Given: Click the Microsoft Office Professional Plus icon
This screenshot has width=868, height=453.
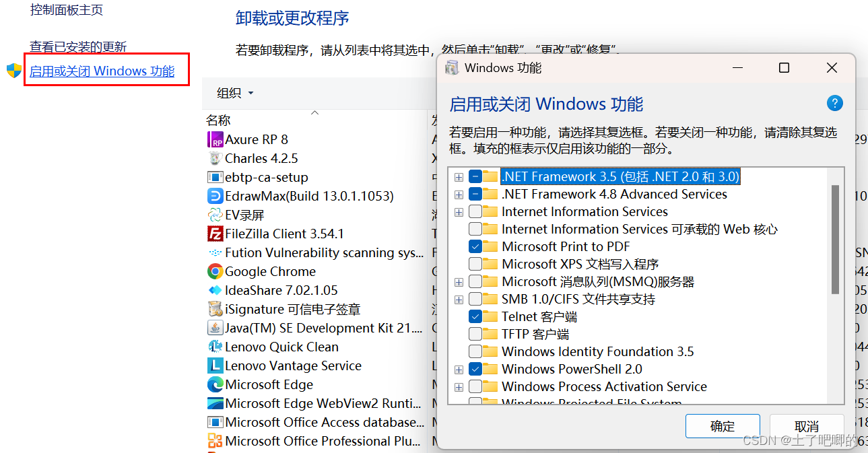Looking at the screenshot, I should [215, 441].
